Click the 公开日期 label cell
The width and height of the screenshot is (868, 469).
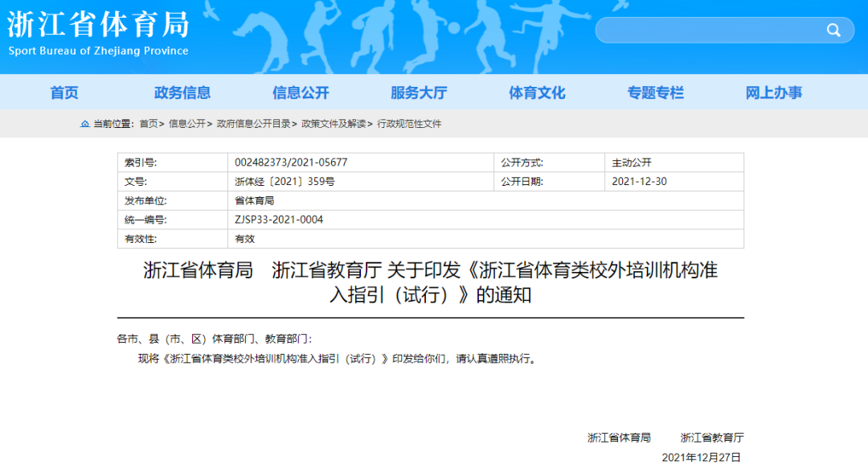pos(549,181)
